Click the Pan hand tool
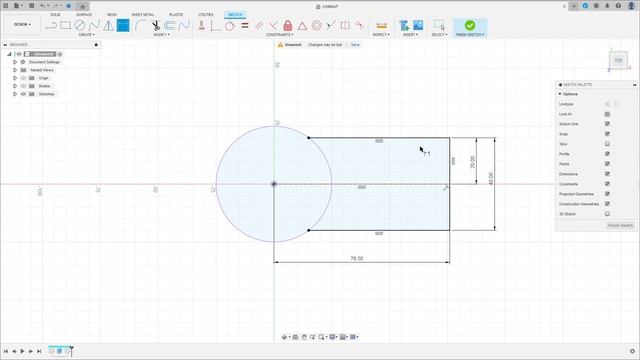Image resolution: width=640 pixels, height=360 pixels. [304, 337]
